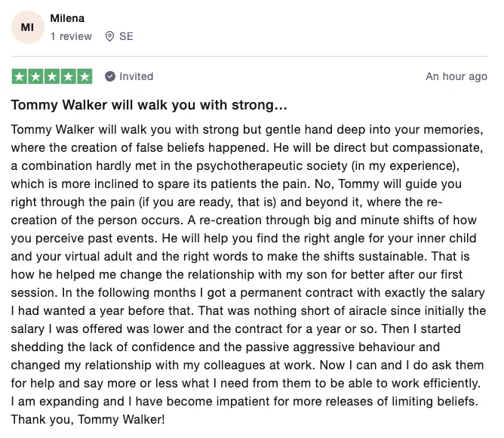Screen dimensions: 504x438
Task: Select the SE country code
Action: click(126, 36)
